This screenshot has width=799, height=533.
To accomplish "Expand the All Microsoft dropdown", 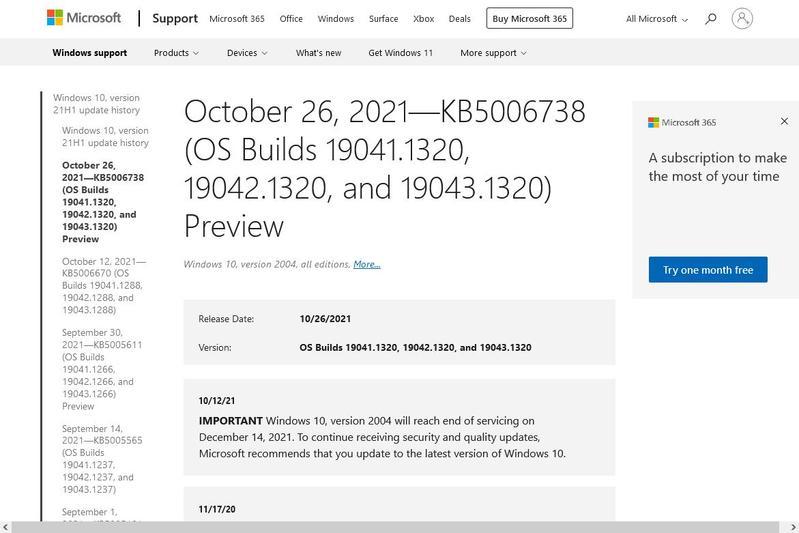I will pyautogui.click(x=657, y=19).
